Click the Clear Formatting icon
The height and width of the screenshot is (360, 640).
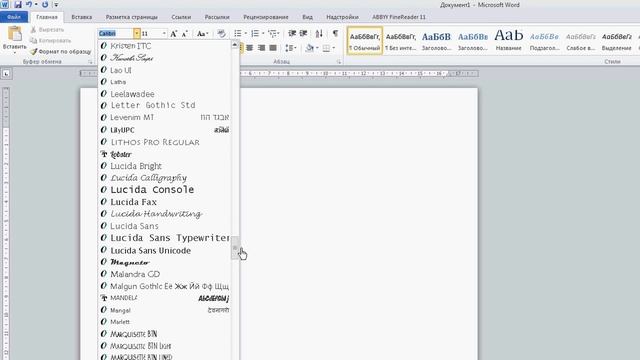tap(221, 33)
